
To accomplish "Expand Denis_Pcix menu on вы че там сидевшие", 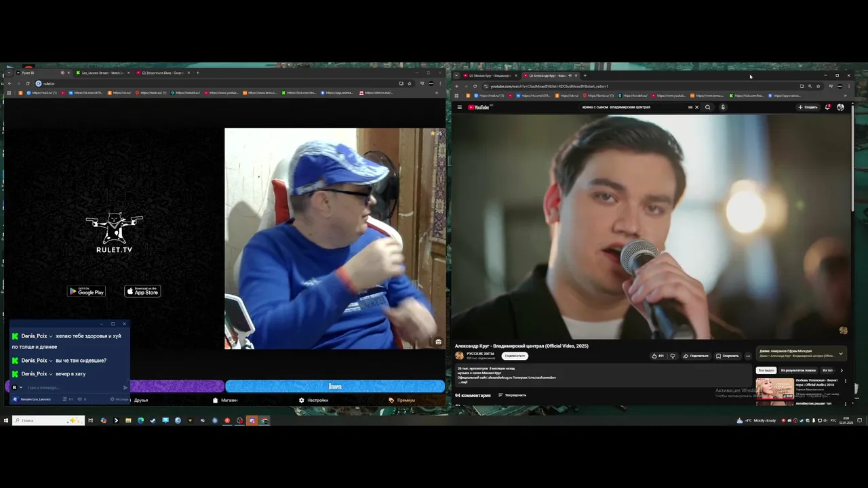I will [x=51, y=361].
